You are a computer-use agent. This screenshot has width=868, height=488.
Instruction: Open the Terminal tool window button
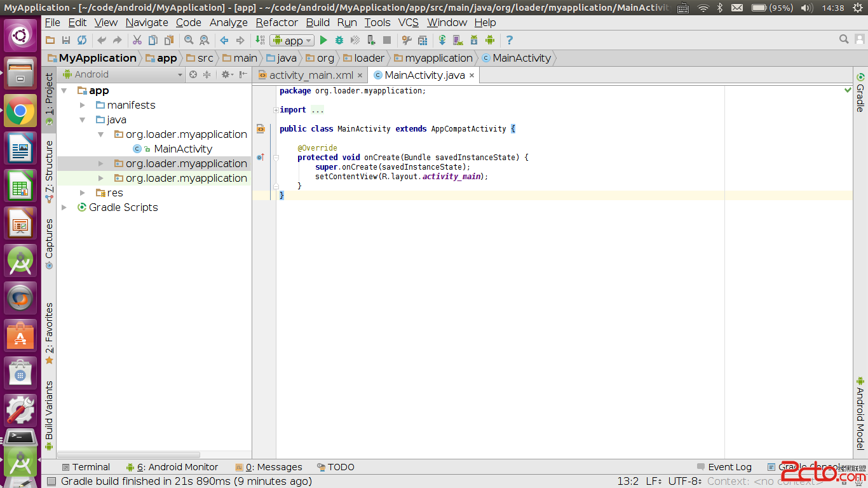[85, 467]
